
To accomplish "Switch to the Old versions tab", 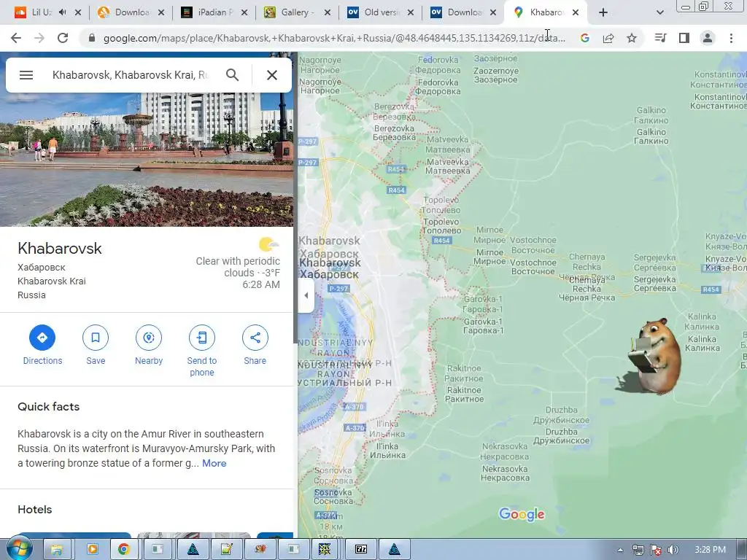I will coord(380,12).
